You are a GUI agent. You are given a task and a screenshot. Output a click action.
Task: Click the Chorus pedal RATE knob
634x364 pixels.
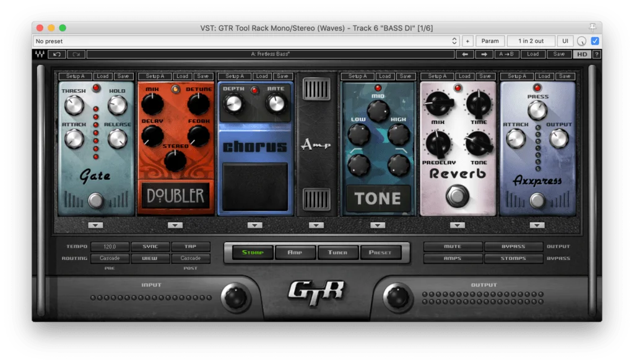point(276,103)
